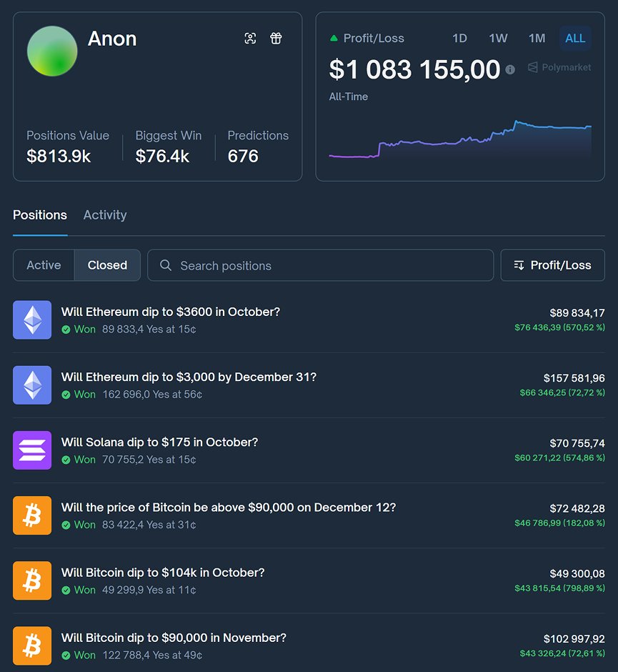This screenshot has height=672, width=618.
Task: Click the $43 815,54 (798,89 %) gain
Action: point(559,588)
